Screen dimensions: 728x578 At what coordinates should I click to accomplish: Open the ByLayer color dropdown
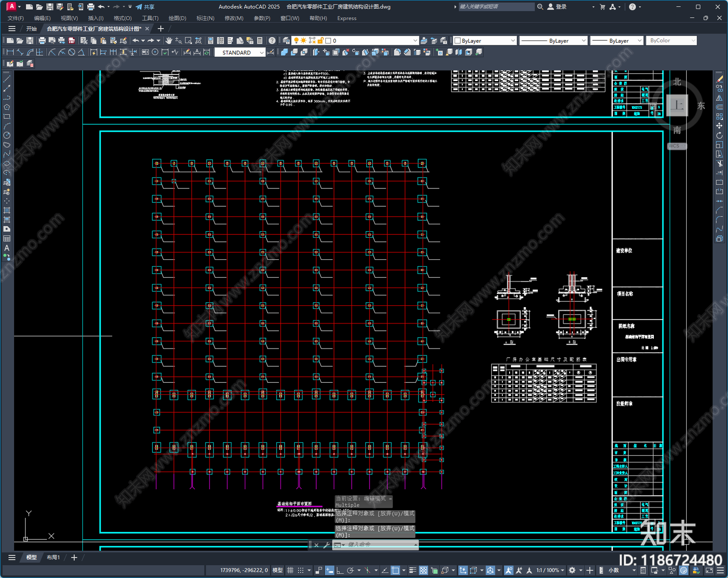[485, 41]
